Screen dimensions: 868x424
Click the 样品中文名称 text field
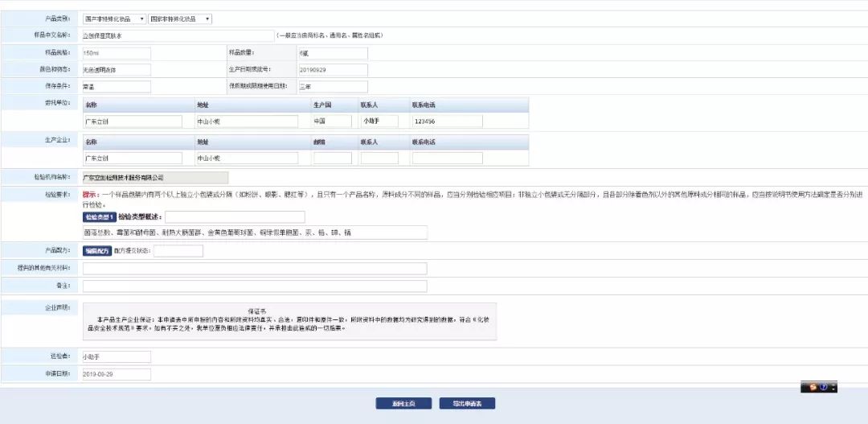[x=178, y=36]
